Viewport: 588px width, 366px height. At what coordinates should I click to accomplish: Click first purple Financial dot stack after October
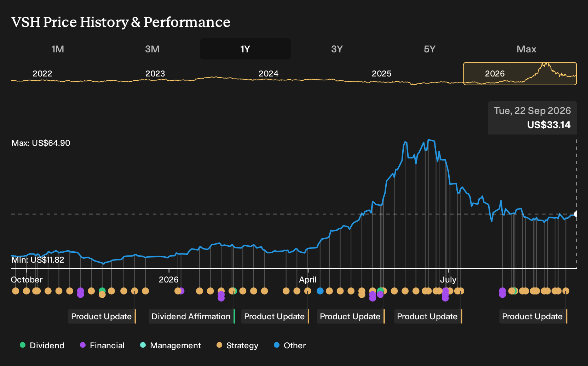click(80, 293)
